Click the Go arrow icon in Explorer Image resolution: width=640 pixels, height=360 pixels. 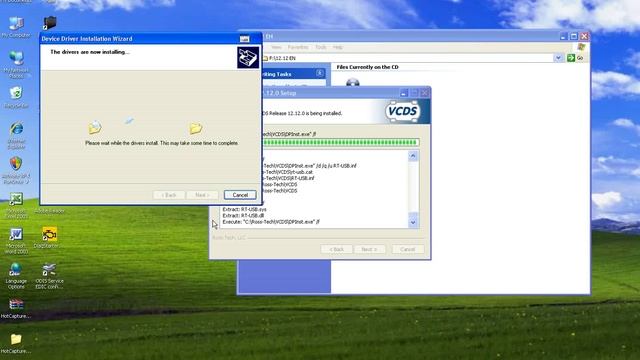pyautogui.click(x=571, y=58)
